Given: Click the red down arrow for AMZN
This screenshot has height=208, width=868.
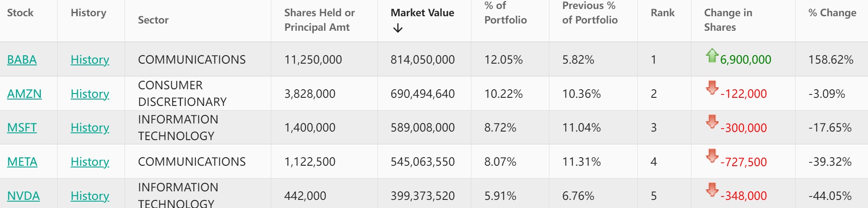Looking at the screenshot, I should [711, 88].
